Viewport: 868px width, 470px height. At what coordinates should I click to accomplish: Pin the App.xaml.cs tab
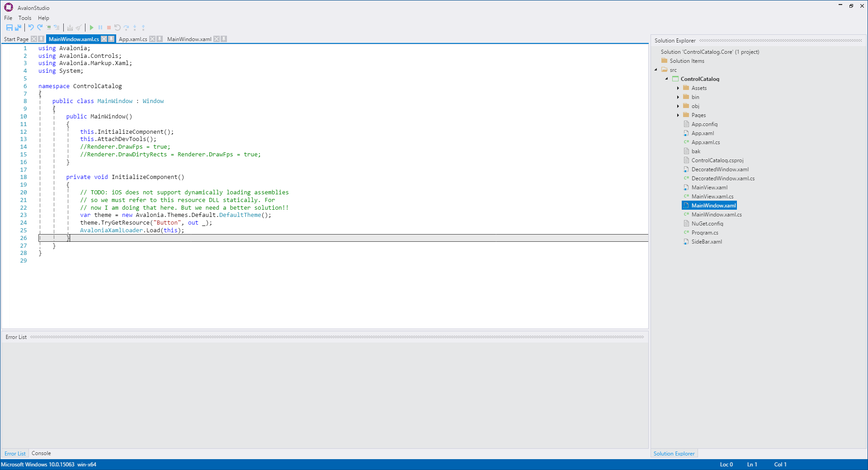click(x=160, y=39)
